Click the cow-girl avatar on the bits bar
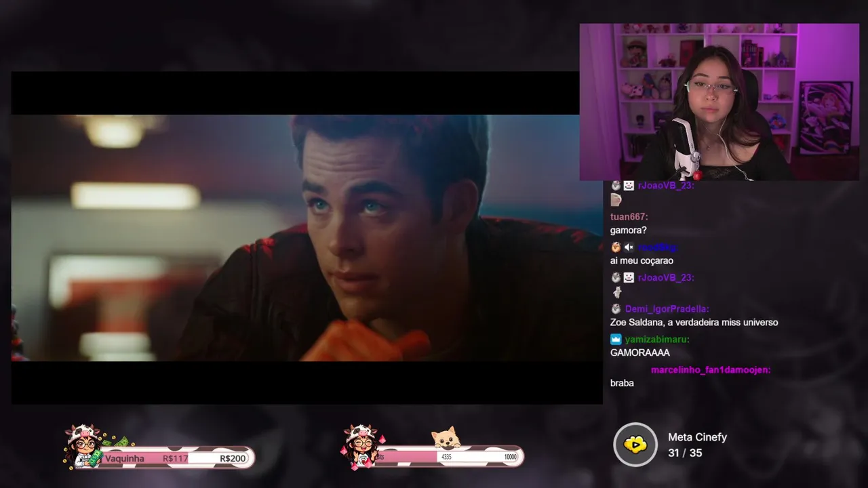 tap(360, 447)
